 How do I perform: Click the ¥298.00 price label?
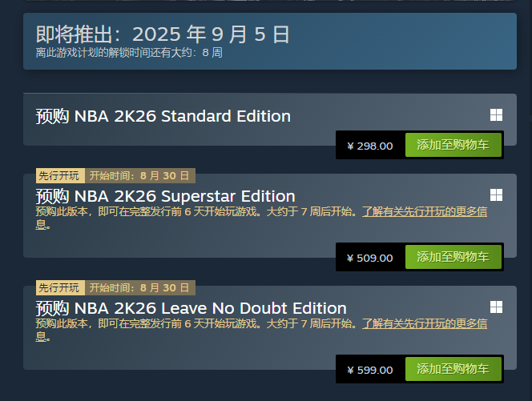click(370, 146)
